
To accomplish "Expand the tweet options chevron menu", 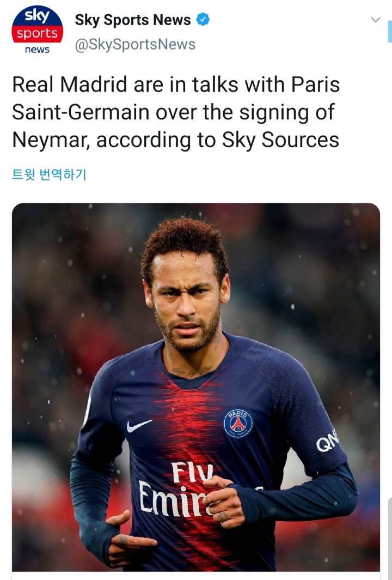I will (375, 20).
